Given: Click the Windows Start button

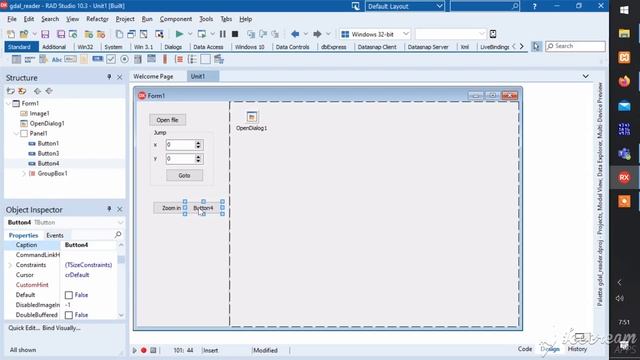Looking at the screenshot, I should point(624,10).
